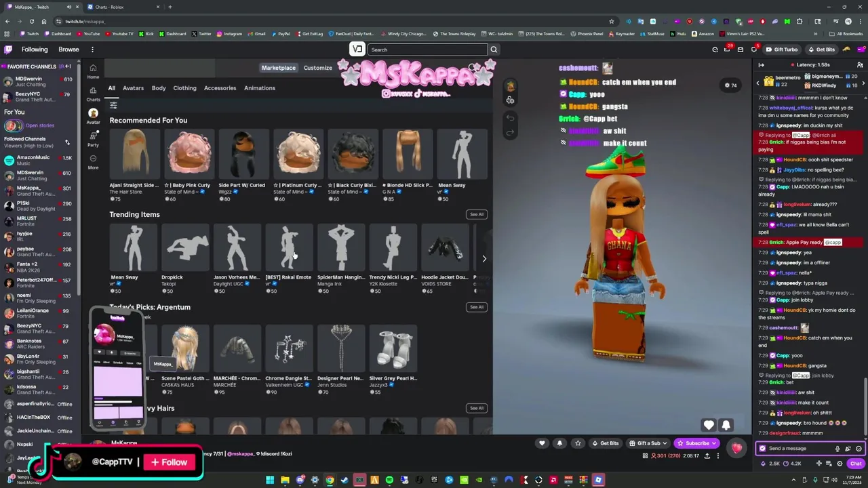Screen dimensions: 868x488
Task: Open the AmazonMusic channel in sidebar
Action: (37, 160)
